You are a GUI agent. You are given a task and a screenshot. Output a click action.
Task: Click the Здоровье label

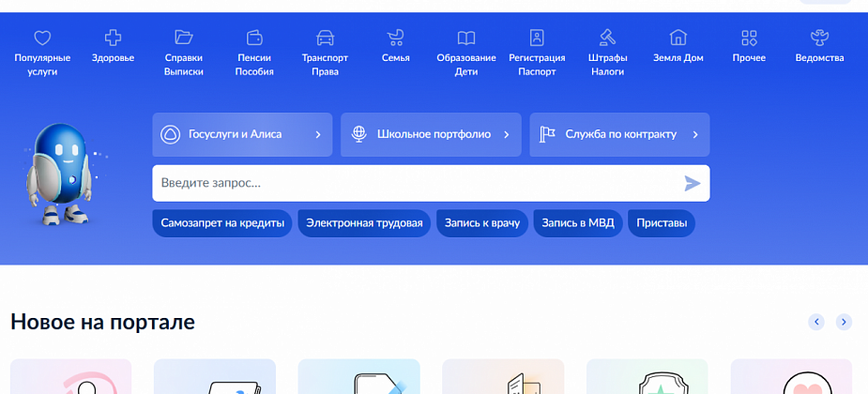[x=113, y=58]
